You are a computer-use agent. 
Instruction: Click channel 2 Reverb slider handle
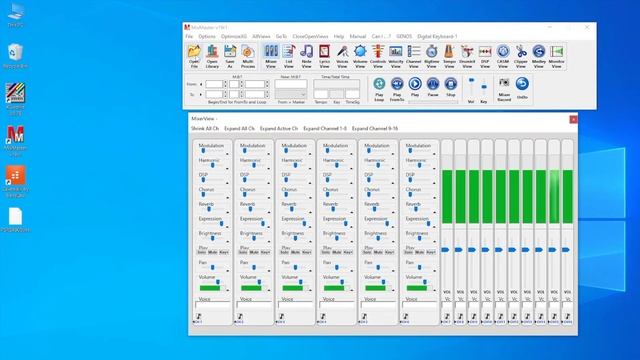tap(250, 209)
